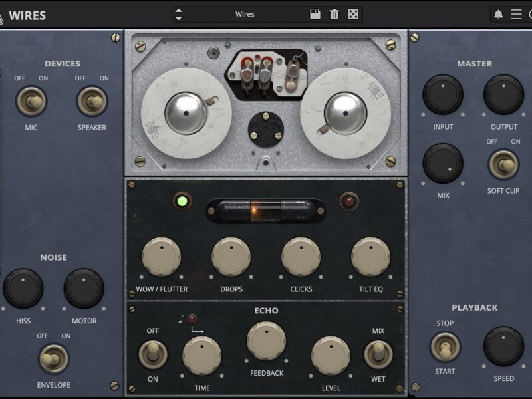Flip the echo MIX/WET switch
The image size is (532, 399).
378,354
